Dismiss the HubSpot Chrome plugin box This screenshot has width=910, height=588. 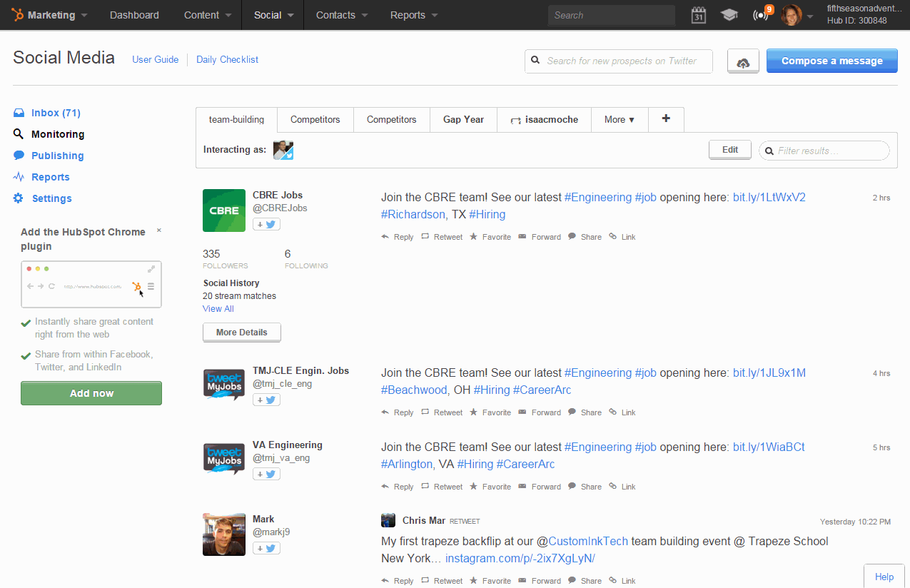click(158, 230)
